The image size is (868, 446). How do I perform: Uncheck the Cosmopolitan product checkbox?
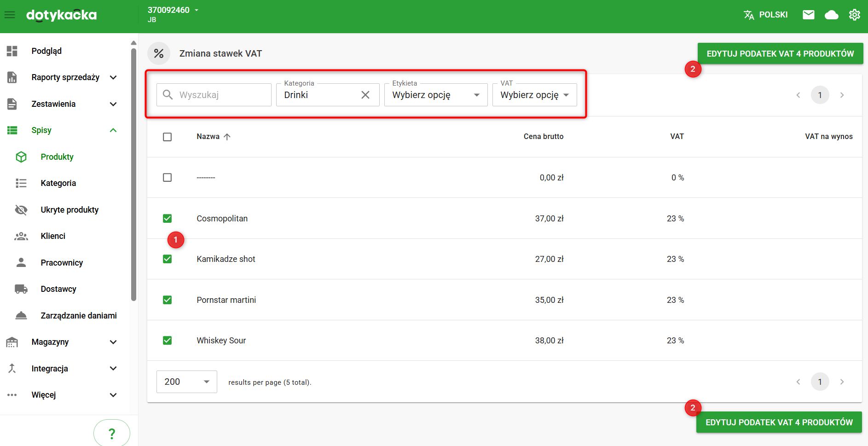click(168, 219)
